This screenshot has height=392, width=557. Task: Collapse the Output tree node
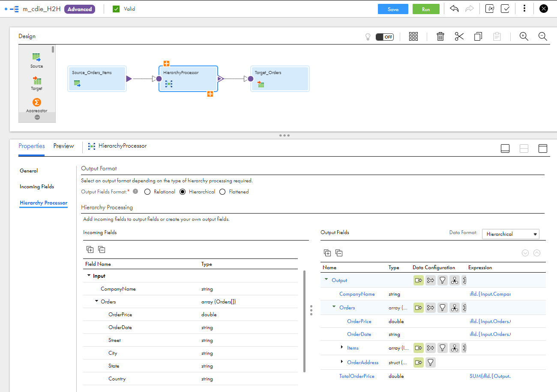point(326,279)
